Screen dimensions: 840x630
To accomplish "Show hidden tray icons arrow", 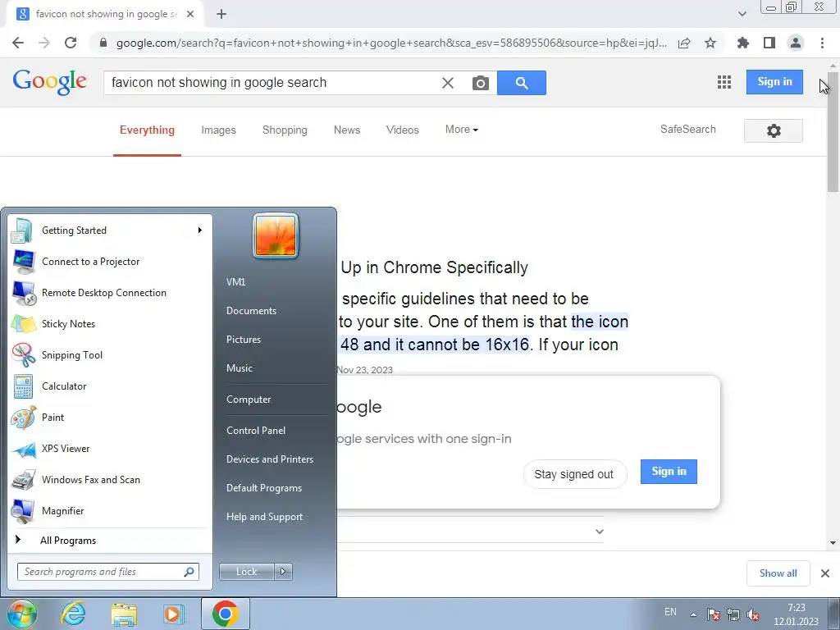I will click(693, 614).
